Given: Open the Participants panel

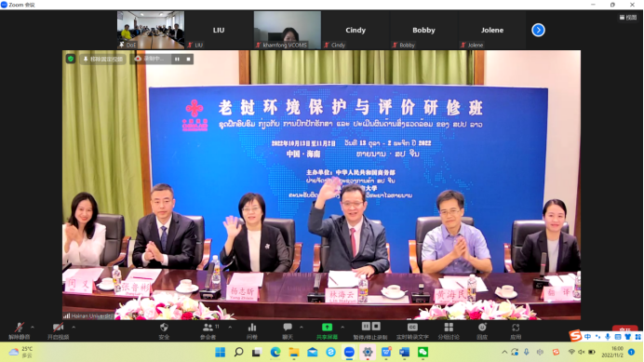Looking at the screenshot, I should [x=208, y=330].
